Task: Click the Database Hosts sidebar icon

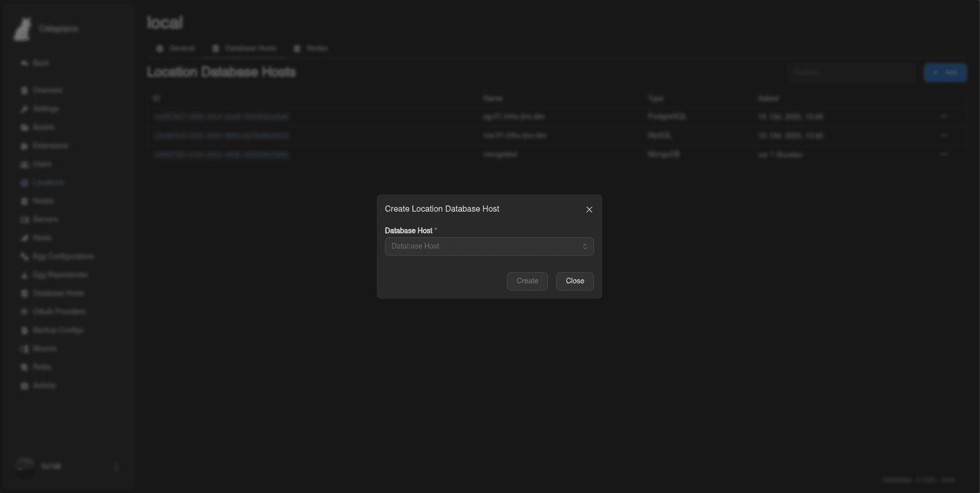Action: [x=24, y=294]
